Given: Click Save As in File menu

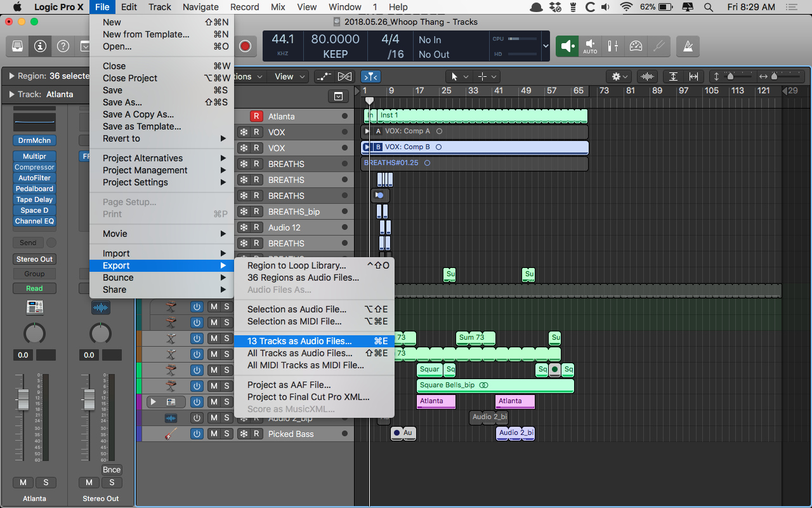Looking at the screenshot, I should pyautogui.click(x=162, y=102).
